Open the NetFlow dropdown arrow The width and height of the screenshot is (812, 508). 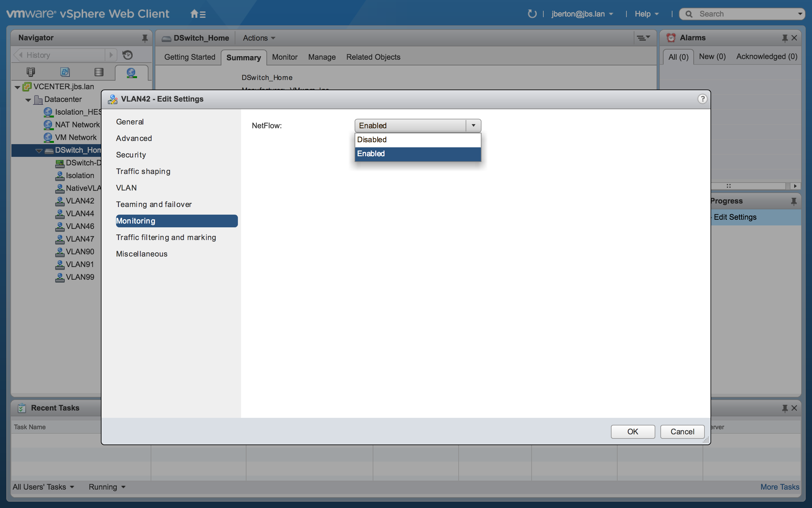click(x=474, y=125)
